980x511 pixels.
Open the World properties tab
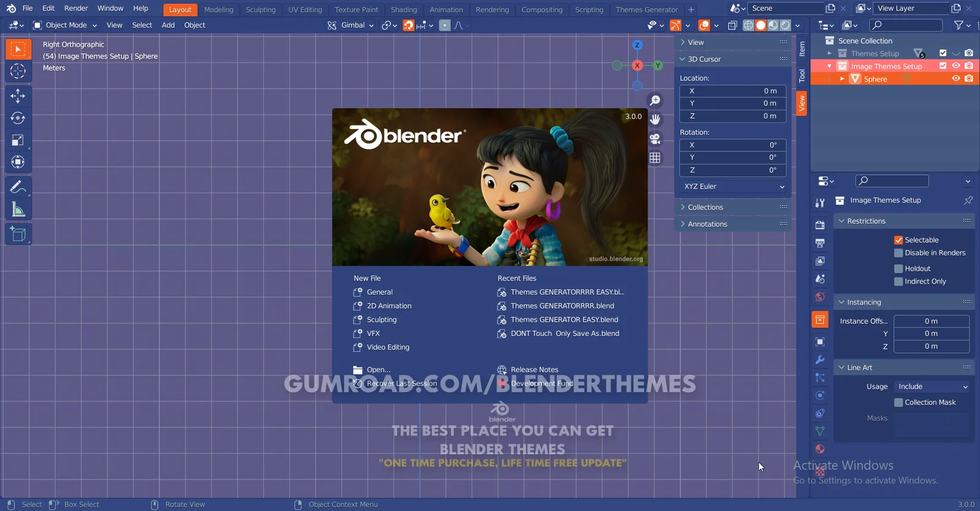click(820, 297)
